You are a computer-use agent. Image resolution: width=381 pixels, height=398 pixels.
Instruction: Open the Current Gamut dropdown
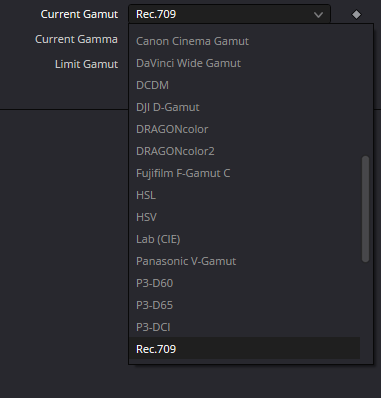pos(229,14)
